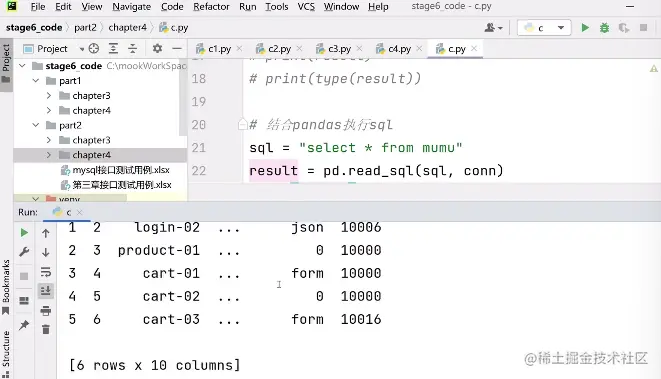Run the 'c' configuration with the green play button
Screen dimensions: 661x379
(x=585, y=28)
